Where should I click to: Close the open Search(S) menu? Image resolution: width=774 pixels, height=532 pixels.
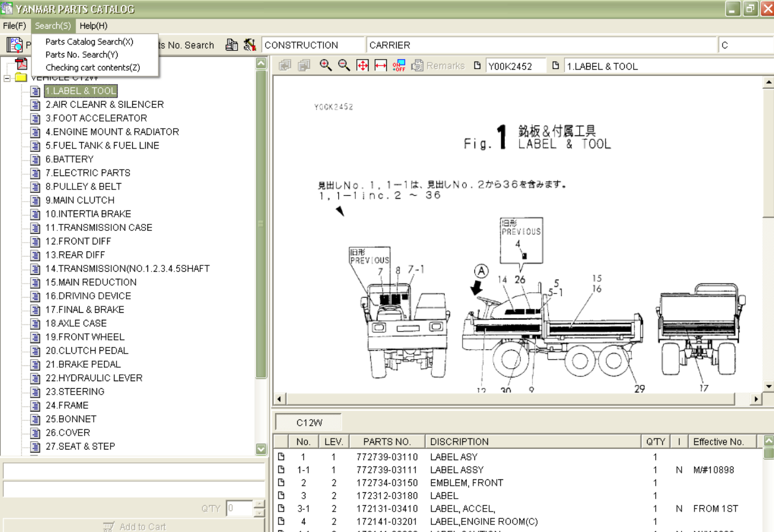(53, 26)
